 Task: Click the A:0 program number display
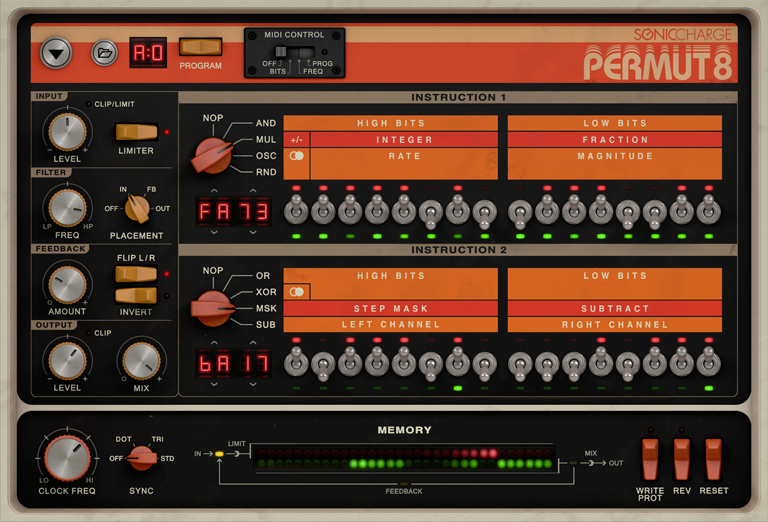tap(148, 52)
